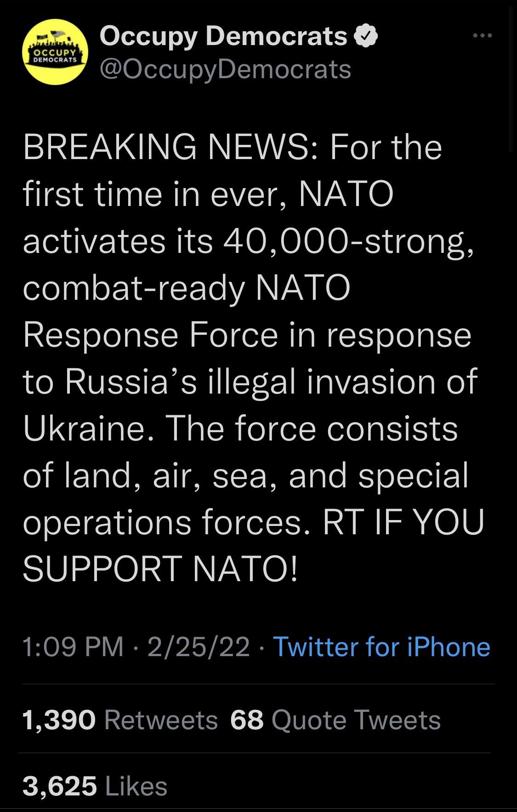517x812 pixels.
Task: Click the 2/25/22 tweet date
Action: [x=199, y=647]
